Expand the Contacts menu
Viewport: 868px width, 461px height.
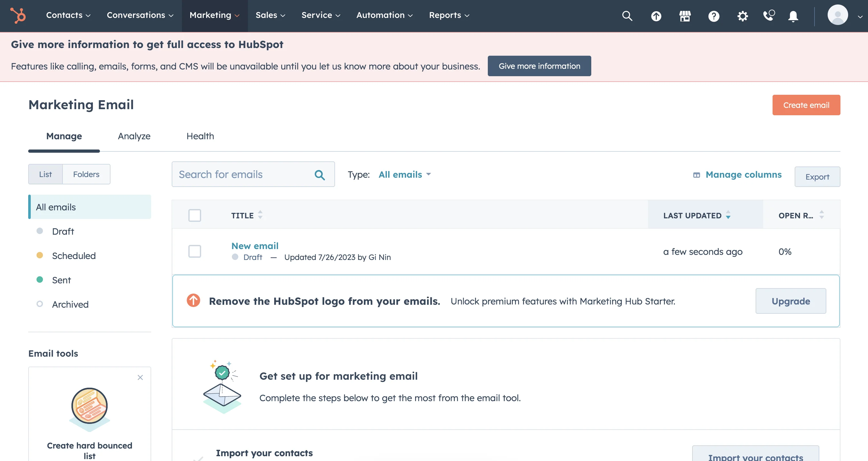[69, 15]
